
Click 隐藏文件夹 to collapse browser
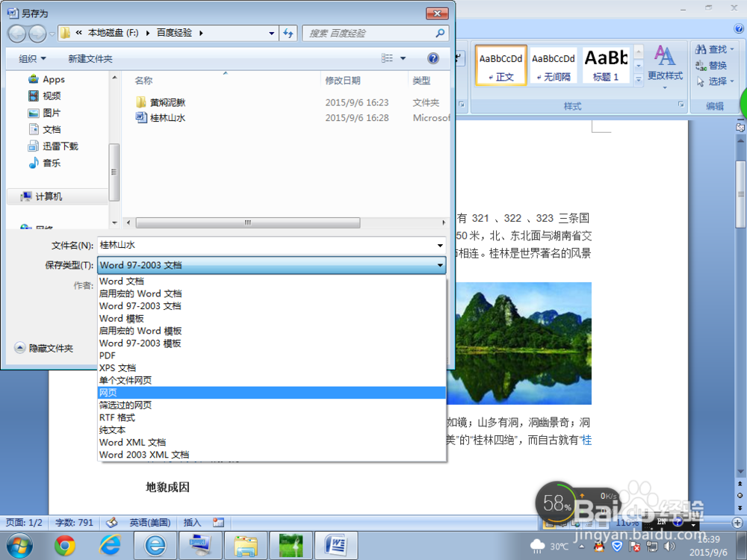click(x=44, y=348)
